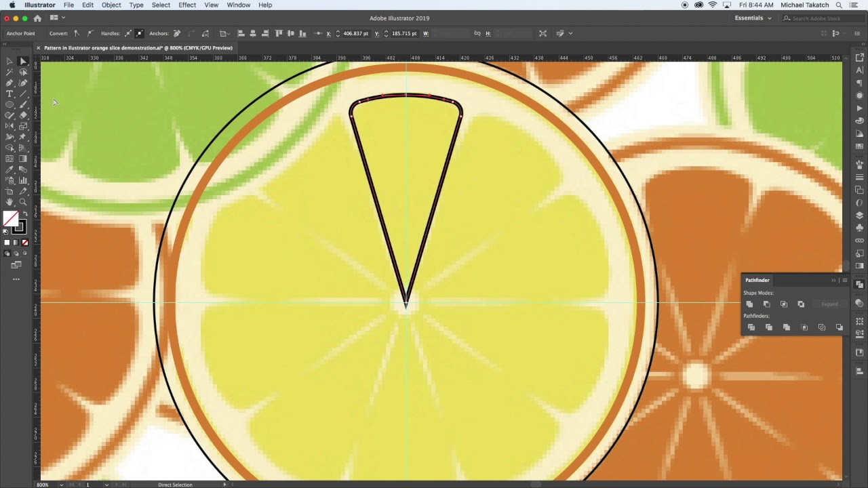Click the Minus Back pathfinder icon
Image resolution: width=868 pixels, height=488 pixels.
click(839, 327)
